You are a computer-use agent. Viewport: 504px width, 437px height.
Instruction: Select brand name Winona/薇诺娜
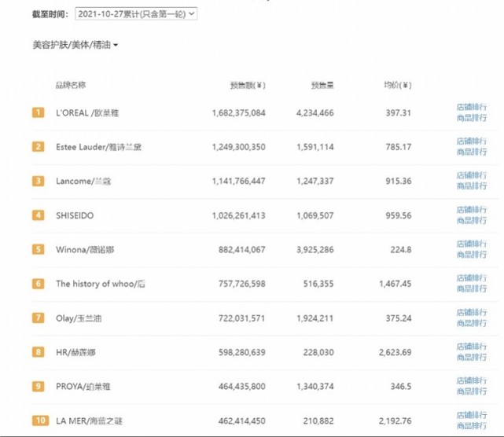coord(85,250)
